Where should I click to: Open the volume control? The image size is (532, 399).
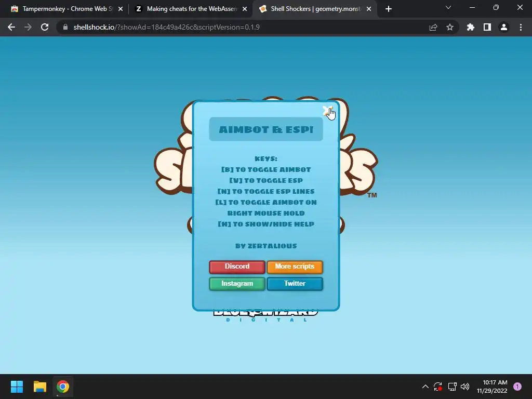[x=465, y=387]
